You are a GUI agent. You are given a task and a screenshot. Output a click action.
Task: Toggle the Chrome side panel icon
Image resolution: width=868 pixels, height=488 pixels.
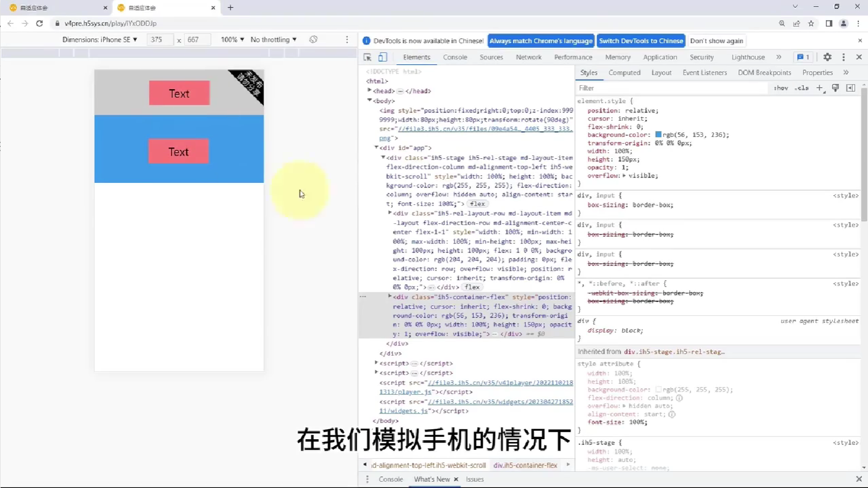pyautogui.click(x=829, y=24)
